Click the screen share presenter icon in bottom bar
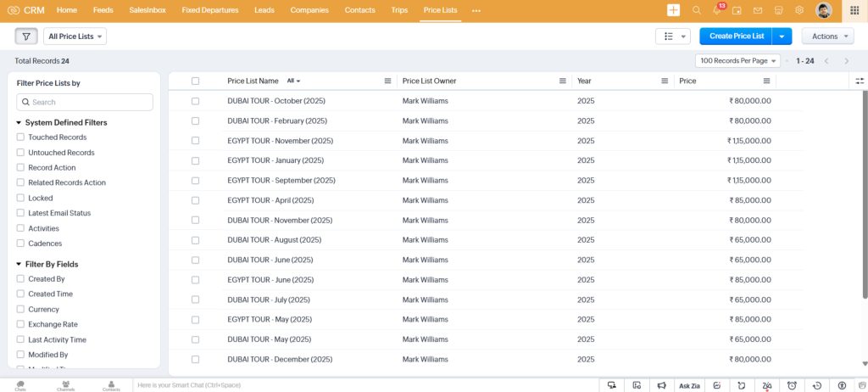The width and height of the screenshot is (868, 392). 612,385
